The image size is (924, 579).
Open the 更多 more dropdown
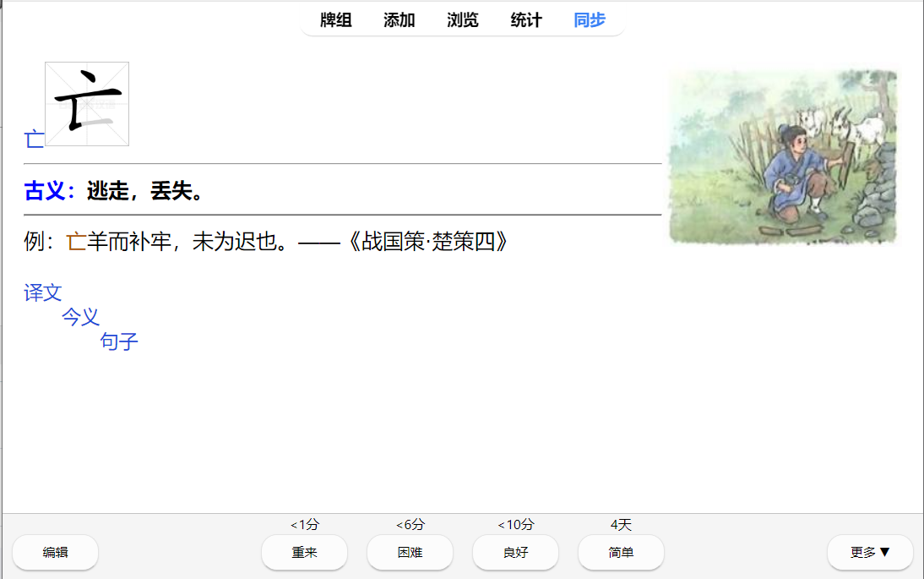pyautogui.click(x=871, y=553)
